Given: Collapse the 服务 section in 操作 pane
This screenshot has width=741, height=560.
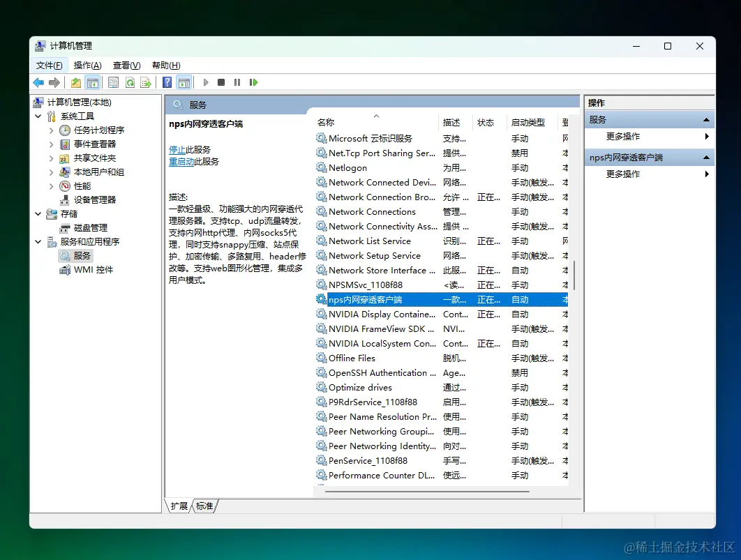Looking at the screenshot, I should [x=706, y=120].
